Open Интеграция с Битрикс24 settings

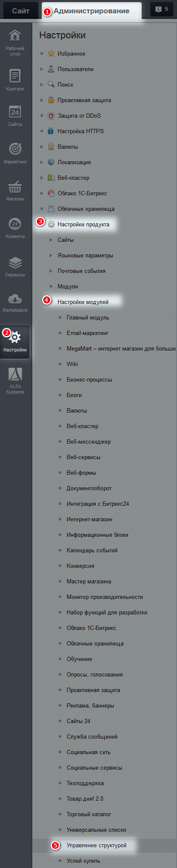tap(98, 504)
